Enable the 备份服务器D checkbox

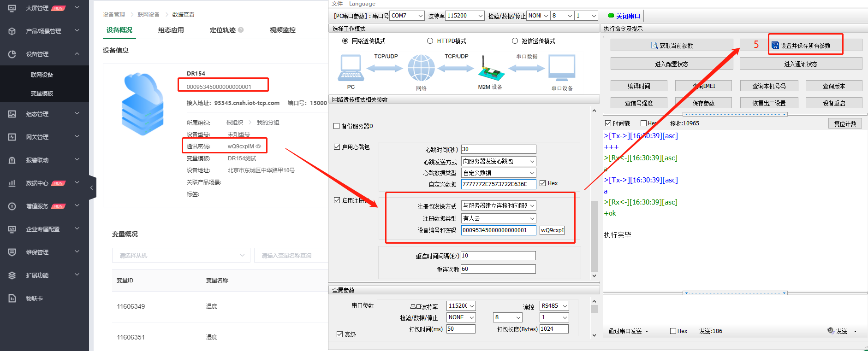click(336, 126)
